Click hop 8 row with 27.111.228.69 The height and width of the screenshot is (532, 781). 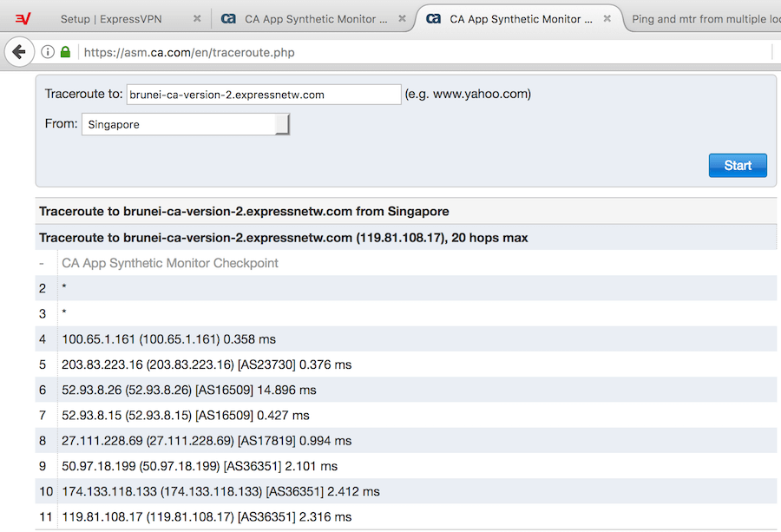coord(406,441)
